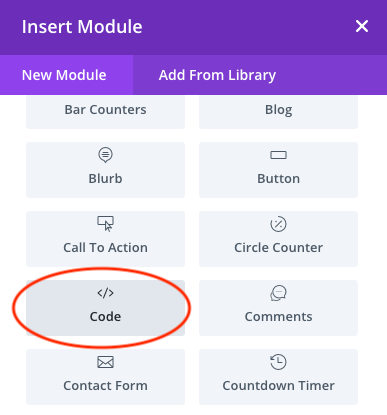
Task: Click the Contact Form envelope icon
Action: [105, 362]
